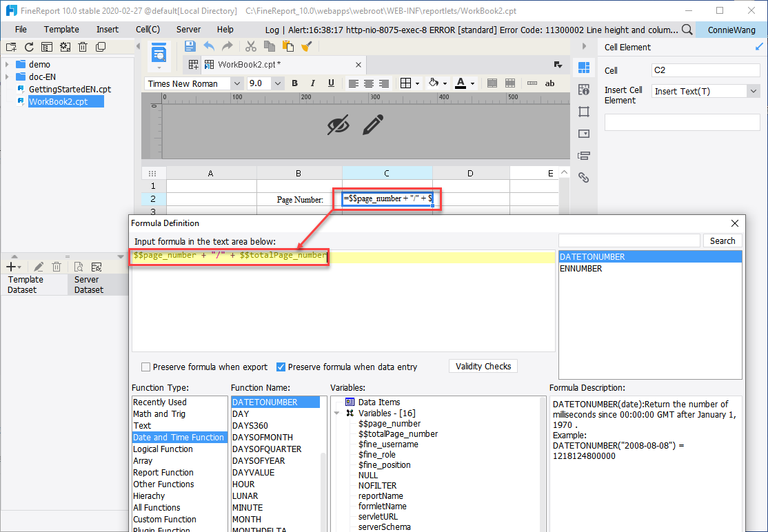
Task: Open the Insert Text(T) dropdown
Action: pos(753,90)
